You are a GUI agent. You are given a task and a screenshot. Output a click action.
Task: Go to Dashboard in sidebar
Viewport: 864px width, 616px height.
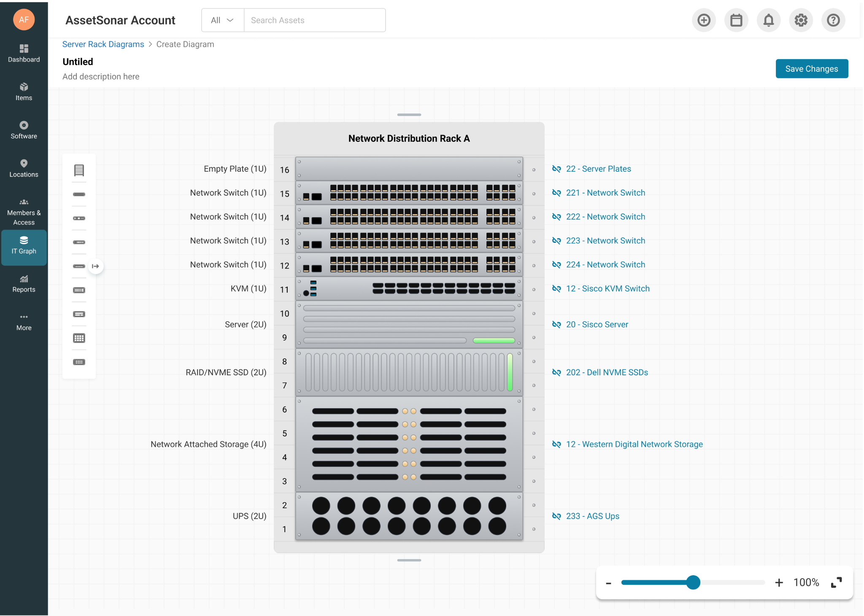[x=24, y=54]
